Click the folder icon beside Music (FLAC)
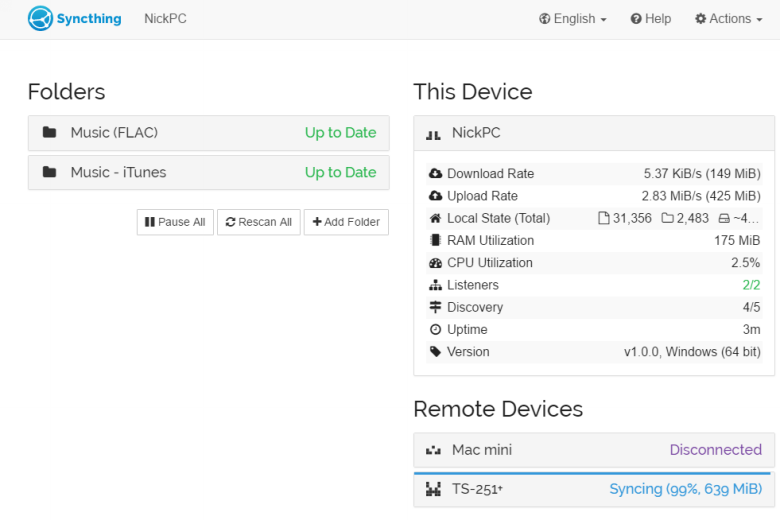The height and width of the screenshot is (520, 780). 49,132
